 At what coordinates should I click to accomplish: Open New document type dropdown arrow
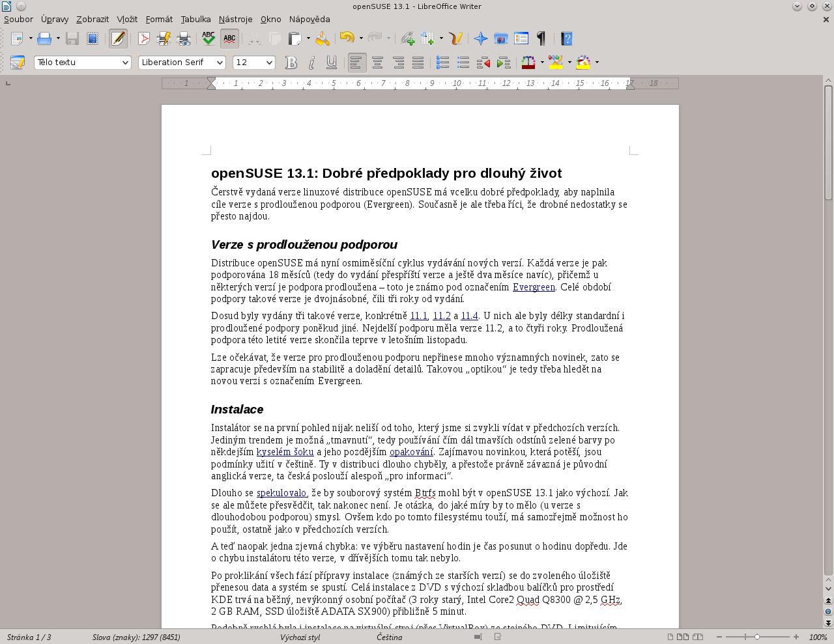[31, 38]
